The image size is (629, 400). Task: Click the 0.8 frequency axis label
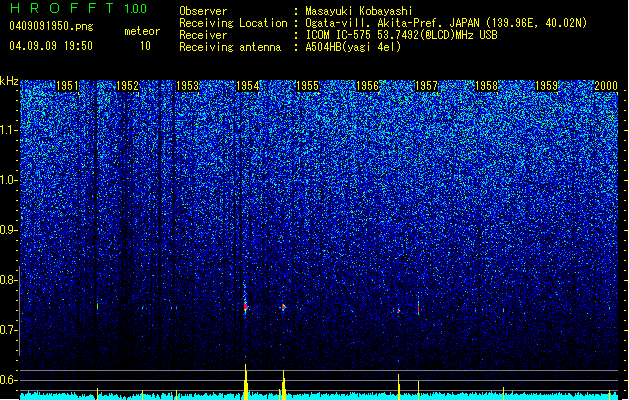[x=8, y=280]
